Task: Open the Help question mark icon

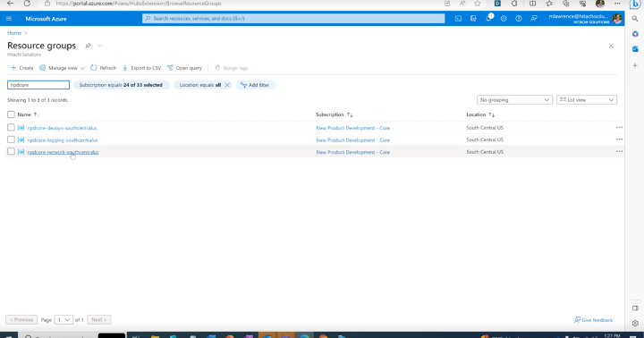Action: [x=519, y=19]
